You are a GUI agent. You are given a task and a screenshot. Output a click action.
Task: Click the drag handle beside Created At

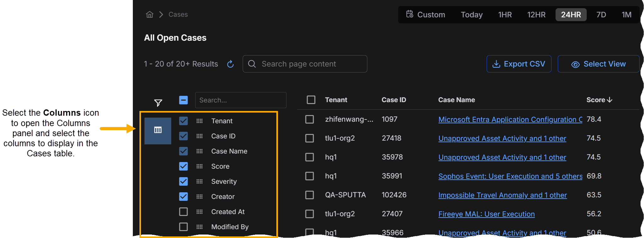(199, 212)
